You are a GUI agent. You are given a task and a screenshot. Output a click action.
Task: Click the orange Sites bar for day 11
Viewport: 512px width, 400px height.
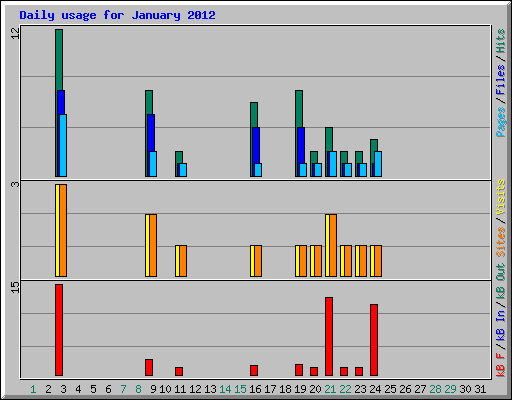click(x=183, y=261)
